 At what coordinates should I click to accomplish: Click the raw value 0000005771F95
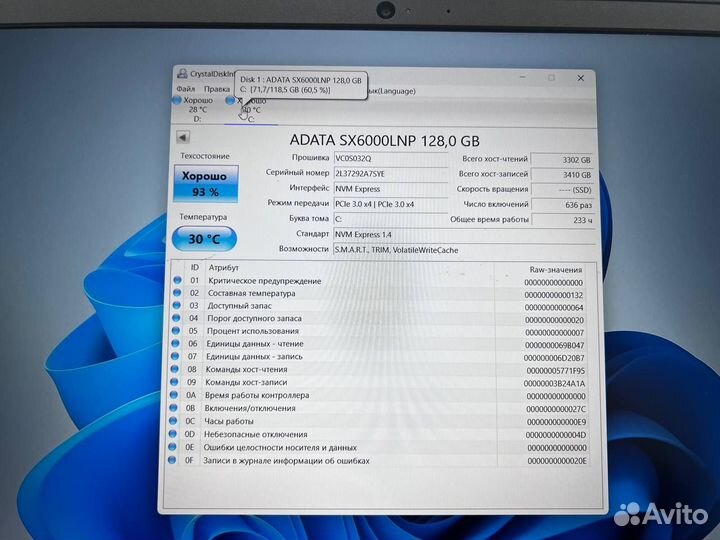pyautogui.click(x=556, y=371)
